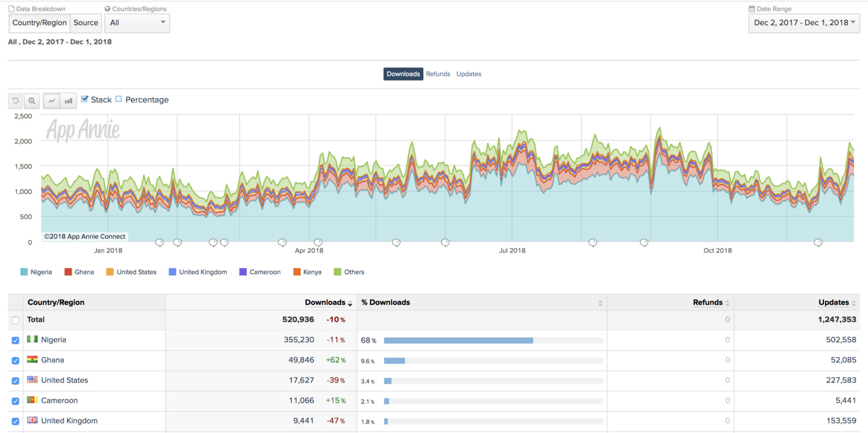Click the reset zoom undo icon
Image resolution: width=868 pixels, height=433 pixels.
[x=16, y=101]
